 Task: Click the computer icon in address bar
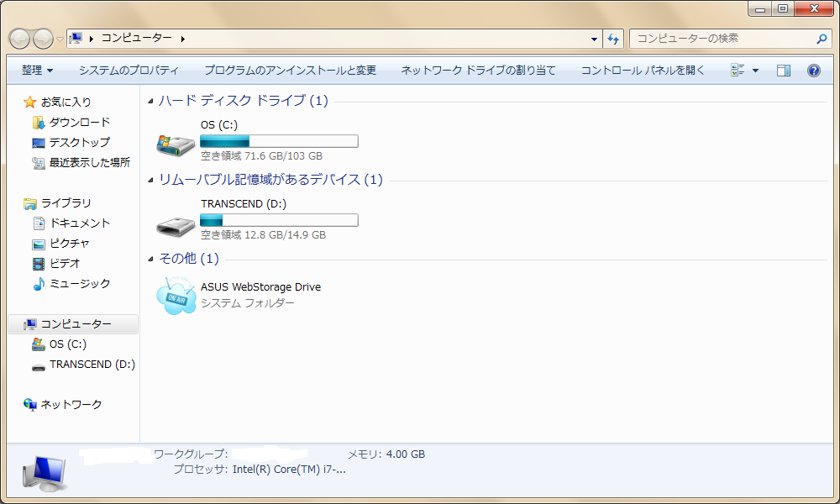tap(76, 38)
